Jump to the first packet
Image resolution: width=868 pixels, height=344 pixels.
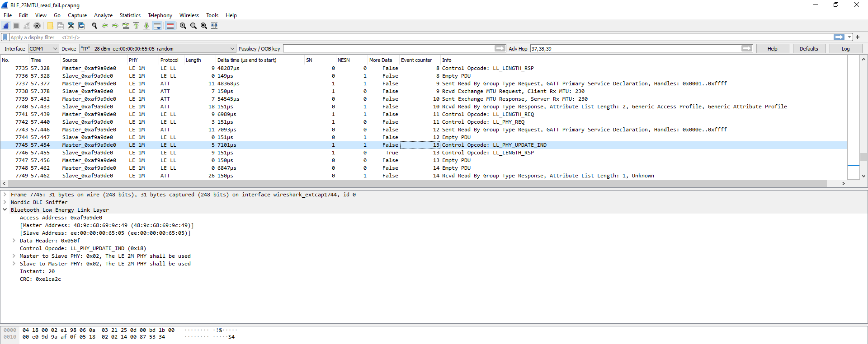coord(136,26)
